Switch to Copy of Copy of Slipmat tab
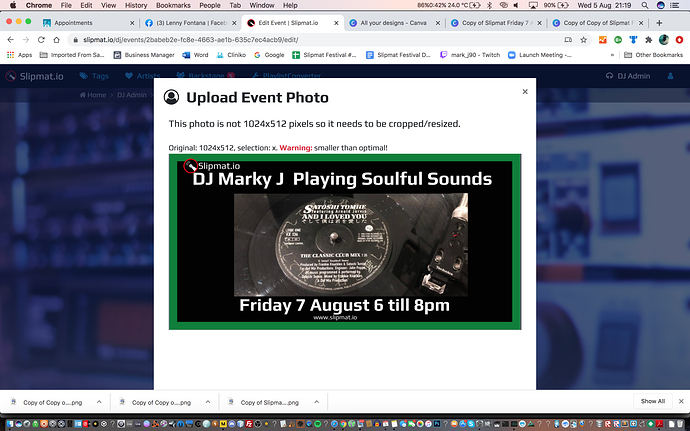This screenshot has width=690, height=431. 598,23
